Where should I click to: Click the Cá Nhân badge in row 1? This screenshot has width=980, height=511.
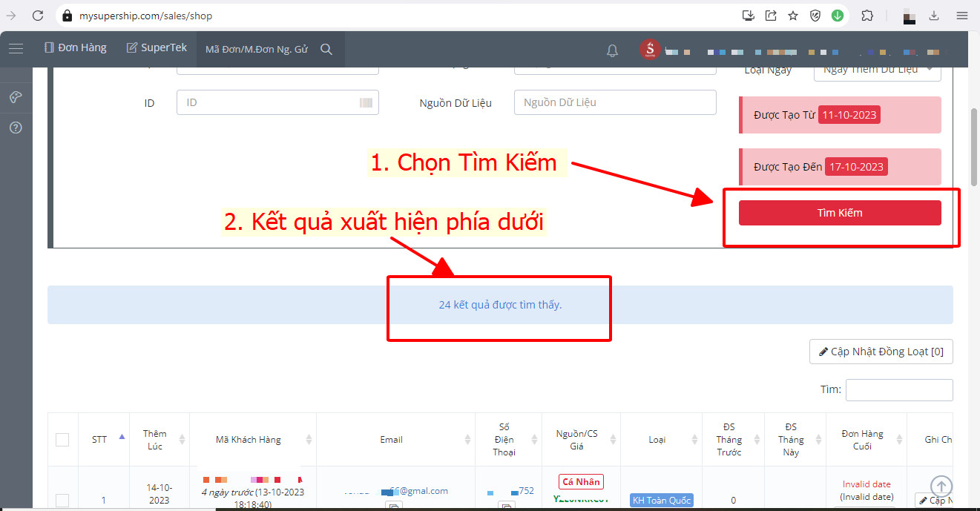581,482
